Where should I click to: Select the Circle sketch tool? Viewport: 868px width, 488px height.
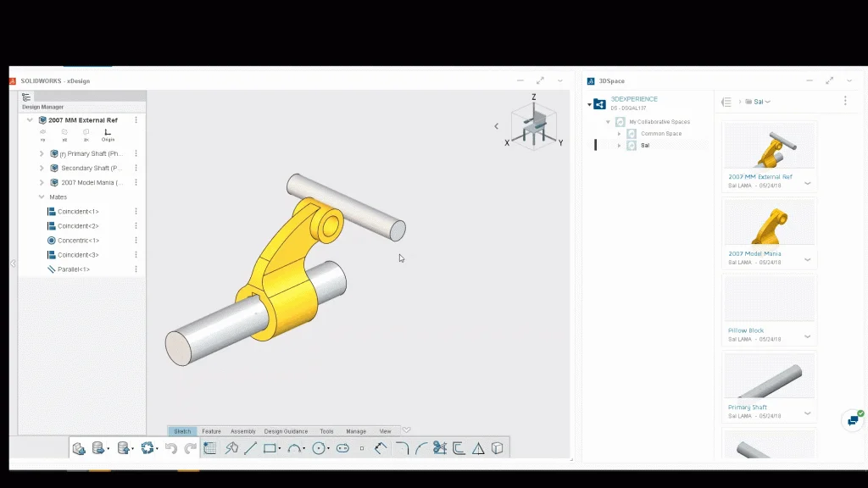(x=319, y=448)
